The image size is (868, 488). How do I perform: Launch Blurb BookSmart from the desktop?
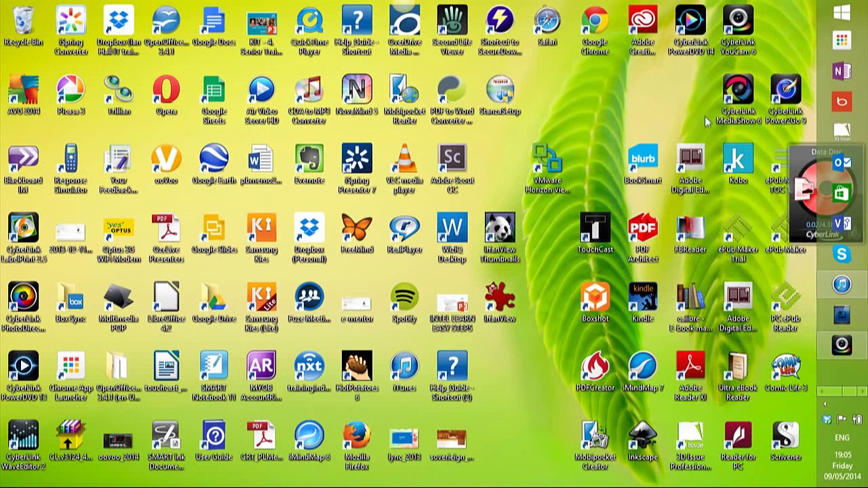tap(643, 159)
